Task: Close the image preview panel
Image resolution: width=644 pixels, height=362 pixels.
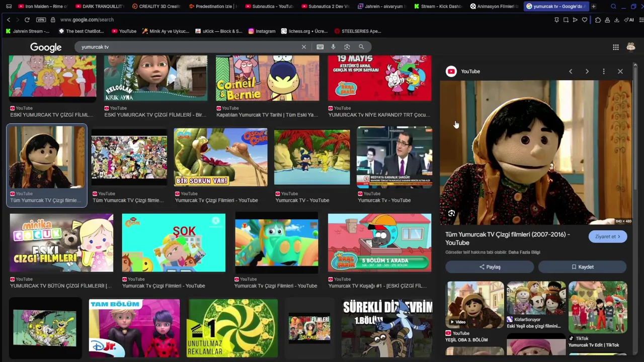Action: click(x=620, y=71)
